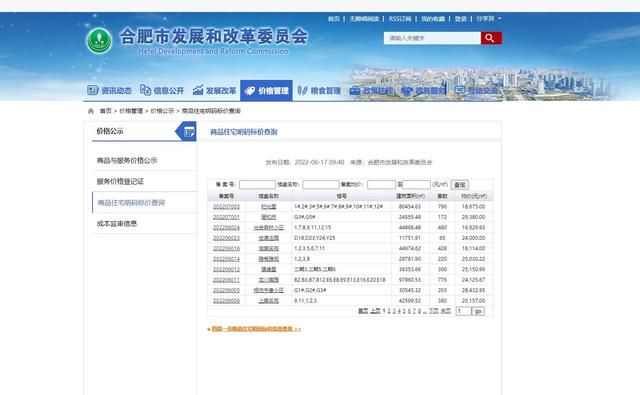Click the 末页 last page link

446,311
